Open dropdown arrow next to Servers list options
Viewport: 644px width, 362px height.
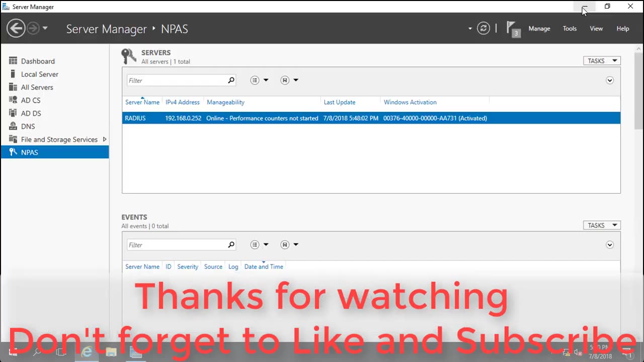click(x=266, y=80)
